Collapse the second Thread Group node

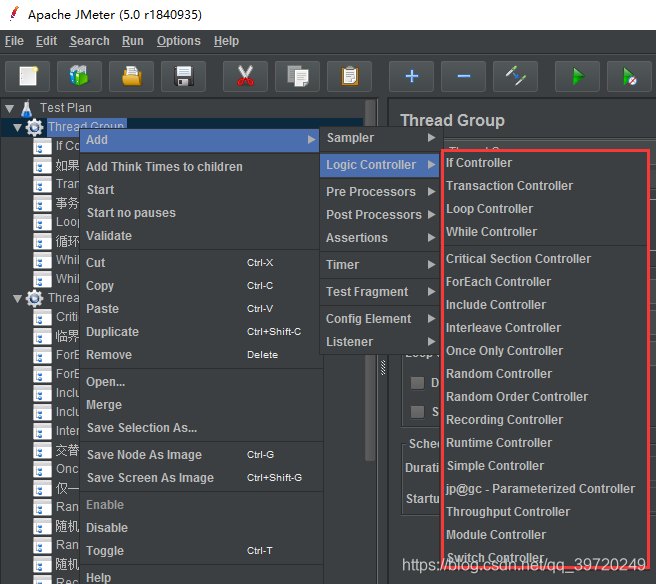(x=18, y=299)
